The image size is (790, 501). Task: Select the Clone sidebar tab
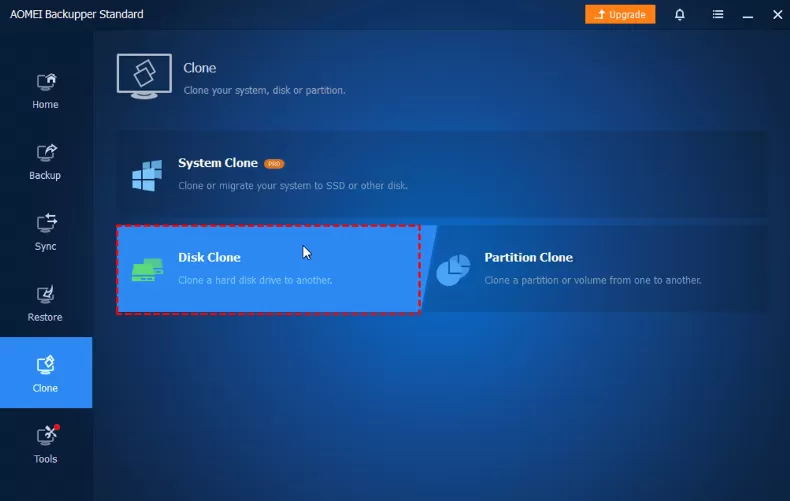click(x=45, y=372)
